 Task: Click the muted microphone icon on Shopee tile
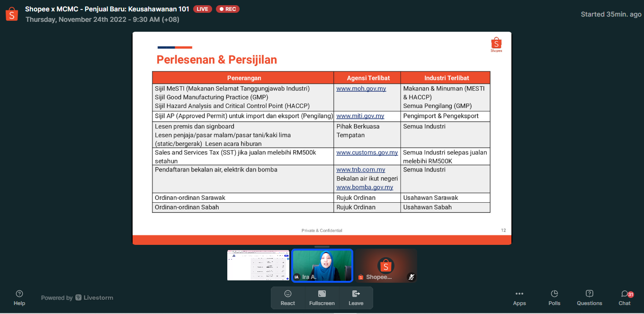411,277
